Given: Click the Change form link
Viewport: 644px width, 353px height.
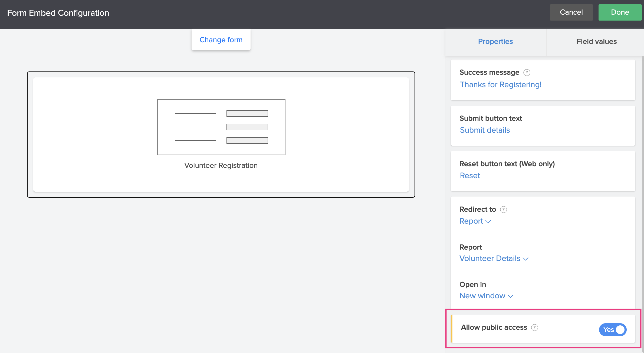Looking at the screenshot, I should (221, 40).
